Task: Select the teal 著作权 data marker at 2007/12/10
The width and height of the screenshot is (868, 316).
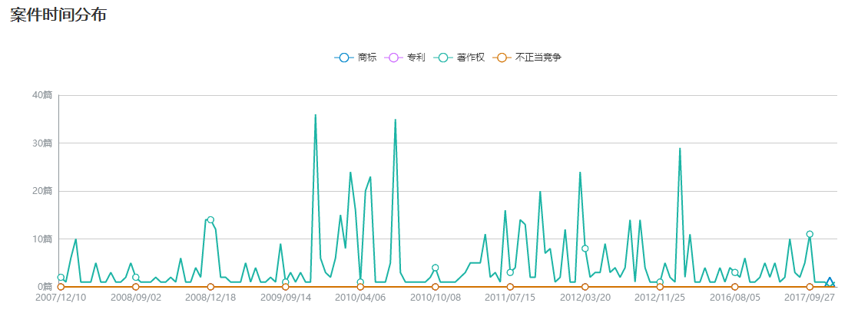Action: (61, 278)
